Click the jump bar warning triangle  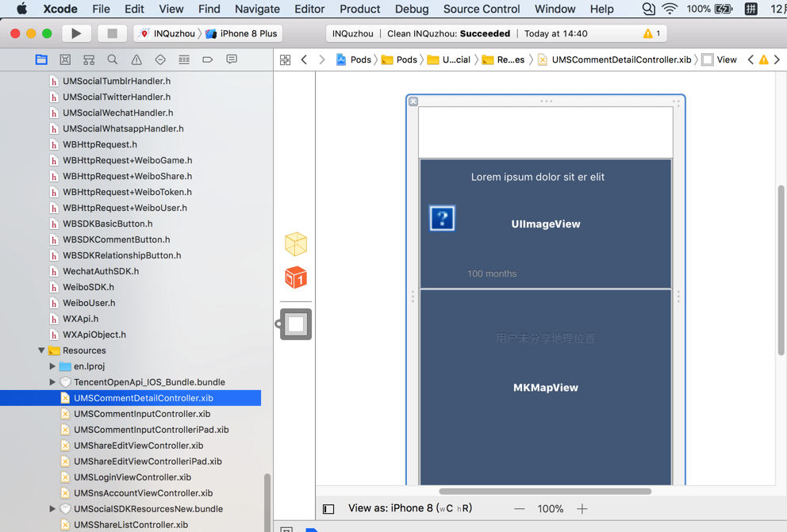click(x=764, y=59)
